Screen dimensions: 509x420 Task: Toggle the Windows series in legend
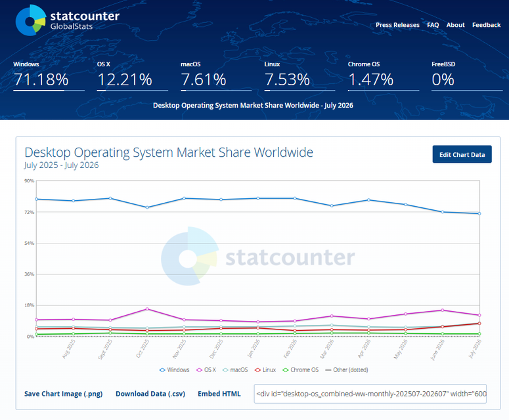(x=174, y=369)
